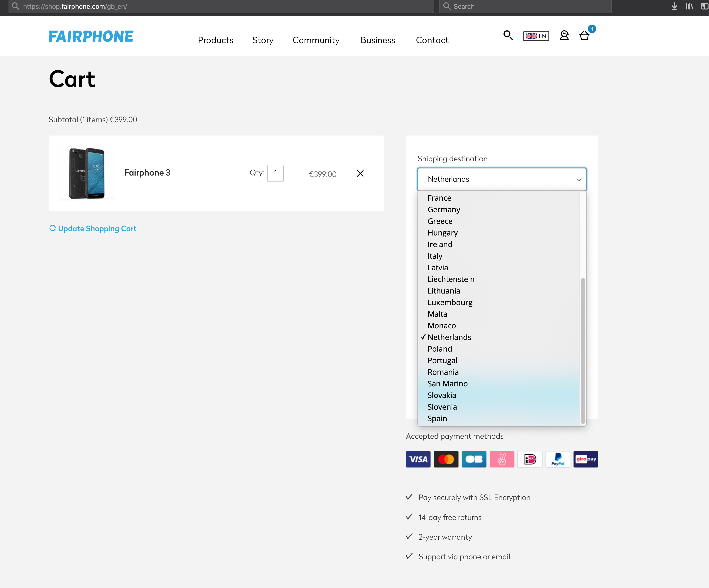Select the checked Netherlands option
Viewport: 709px width, 588px height.
(498, 337)
